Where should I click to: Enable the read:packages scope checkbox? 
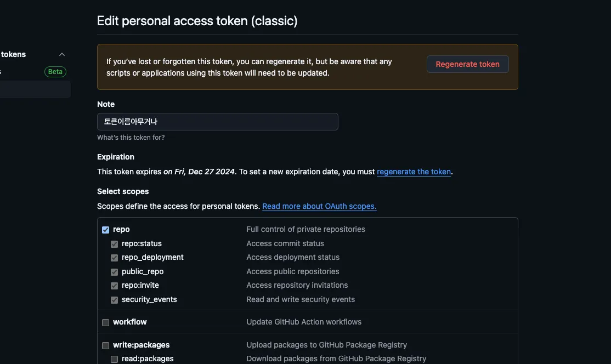[115, 359]
